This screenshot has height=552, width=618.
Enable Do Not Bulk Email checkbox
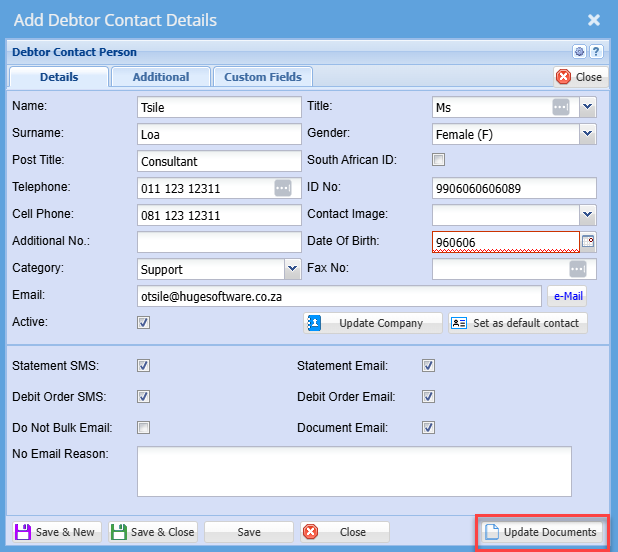143,427
